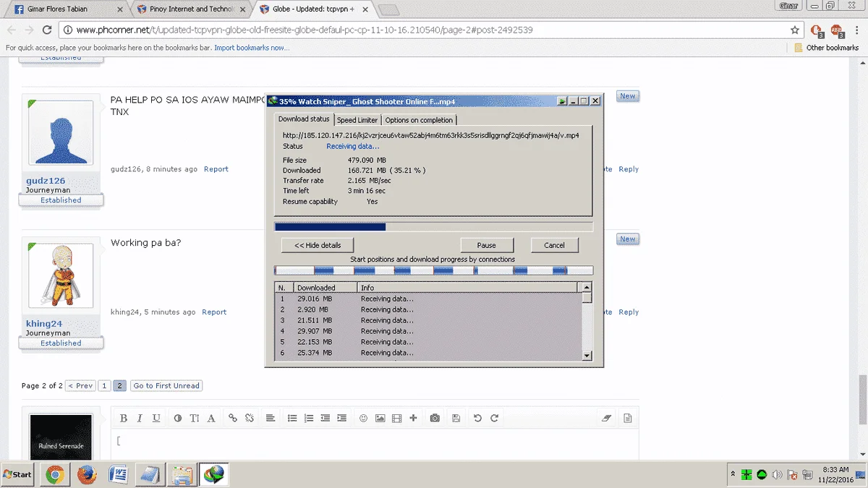Bookmark this page with the star icon
Viewport: 868px width, 488px height.
795,30
